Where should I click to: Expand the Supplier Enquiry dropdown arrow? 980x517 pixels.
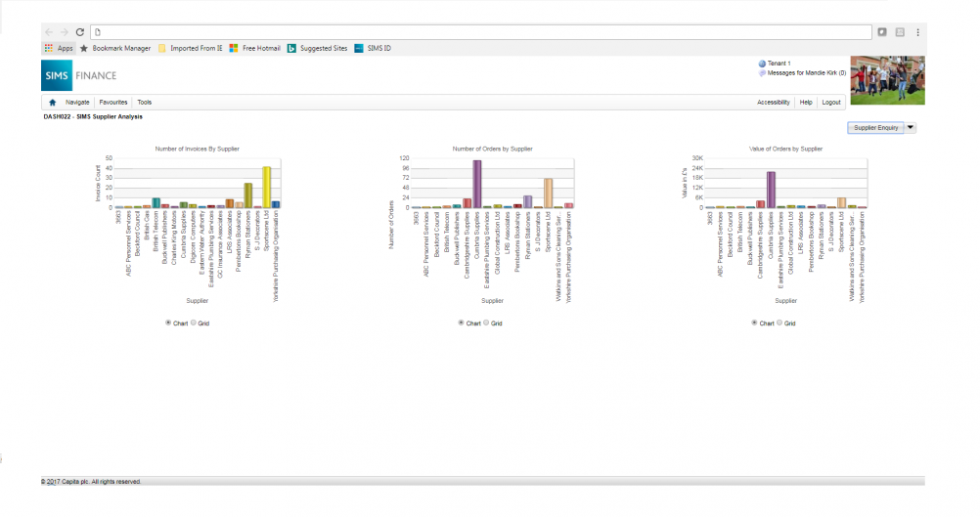coord(911,128)
